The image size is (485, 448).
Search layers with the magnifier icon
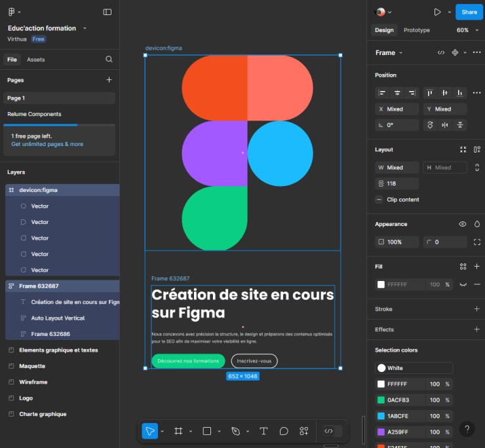click(109, 59)
